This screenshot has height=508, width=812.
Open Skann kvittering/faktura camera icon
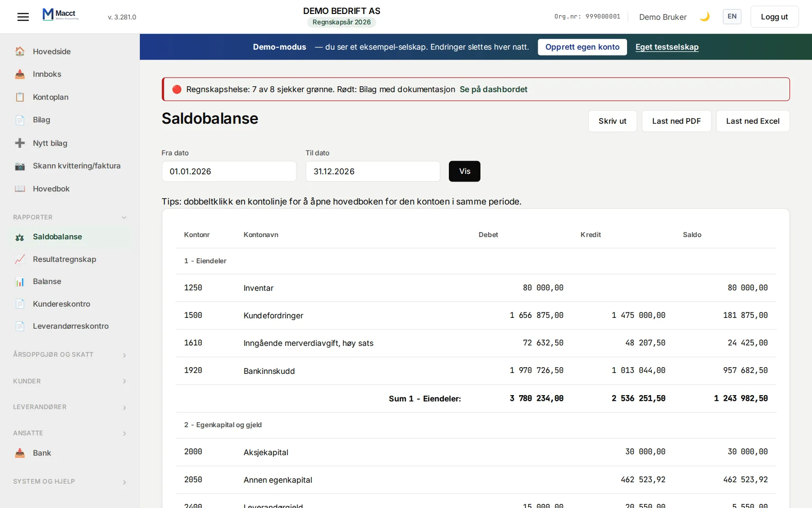20,166
